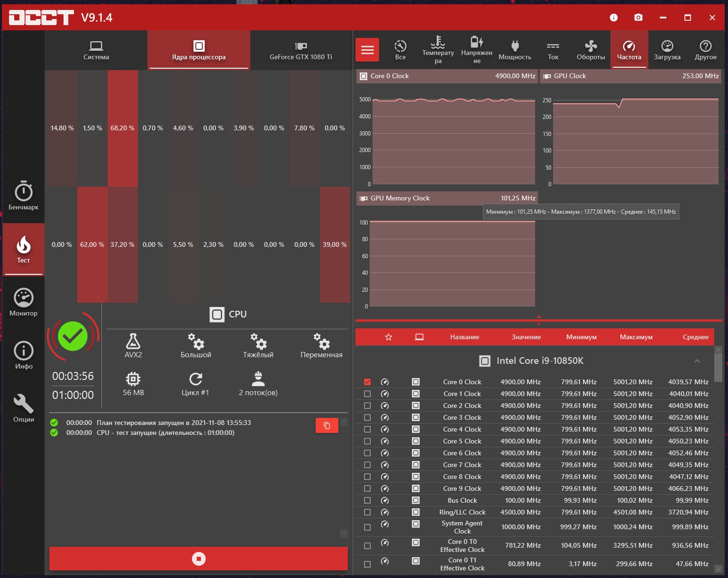Show all sensors with Все filter
728x578 pixels.
(400, 50)
